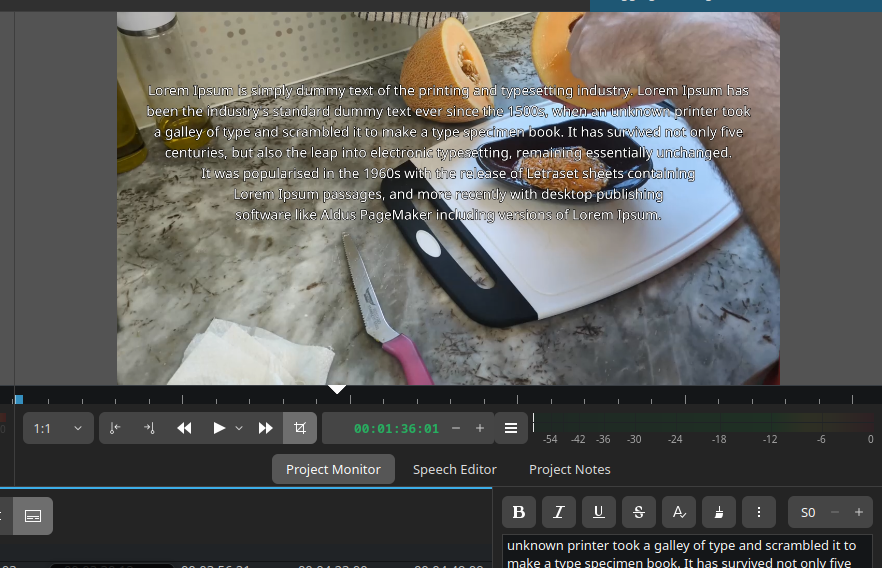Increase timecode with the plus button
Image resolution: width=882 pixels, height=568 pixels.
[480, 428]
